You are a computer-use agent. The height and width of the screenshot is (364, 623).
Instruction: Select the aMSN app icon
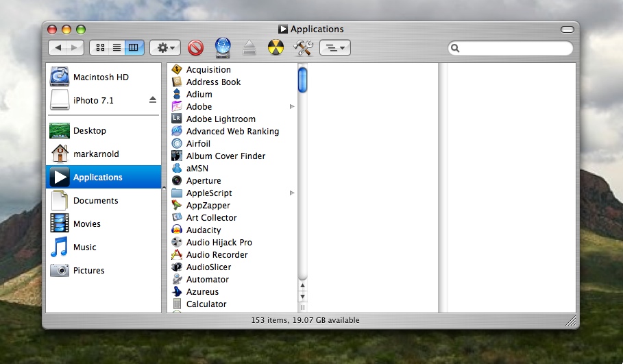177,168
